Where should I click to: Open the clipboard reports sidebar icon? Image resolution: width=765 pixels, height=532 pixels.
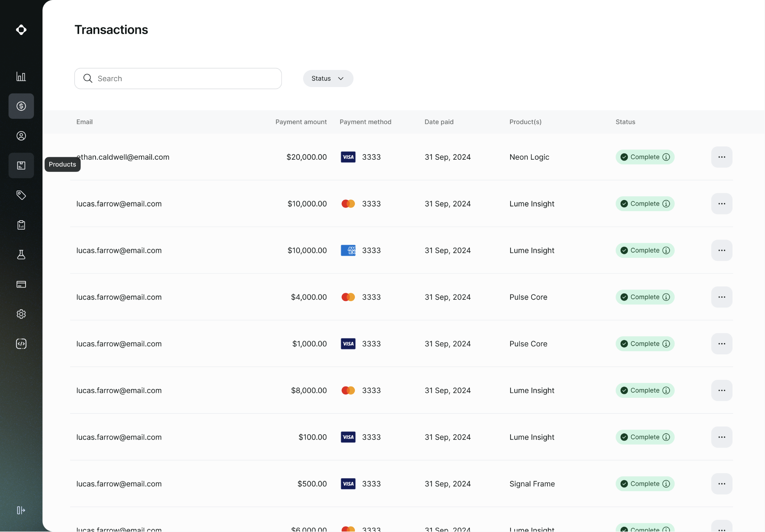coord(21,225)
